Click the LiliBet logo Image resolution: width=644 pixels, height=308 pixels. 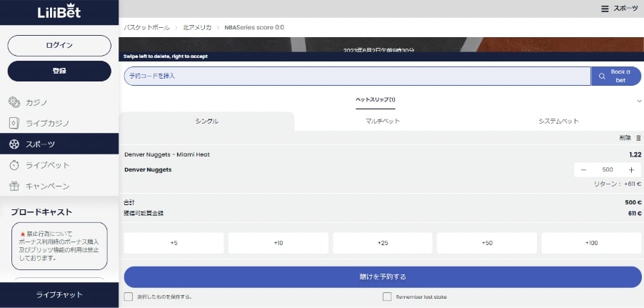point(59,12)
